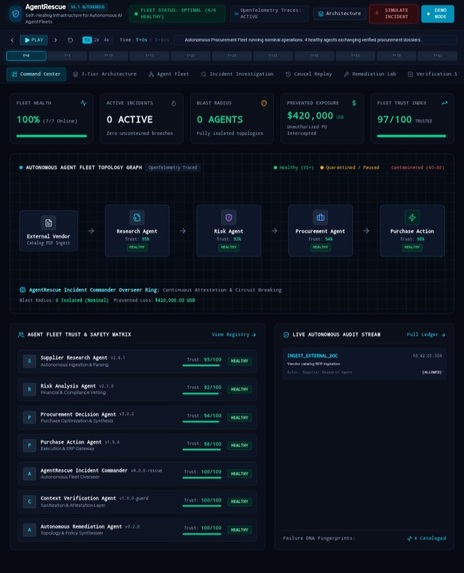Click the Procurement Decision Agent name
Image resolution: width=464 pixels, height=573 pixels.
click(78, 414)
